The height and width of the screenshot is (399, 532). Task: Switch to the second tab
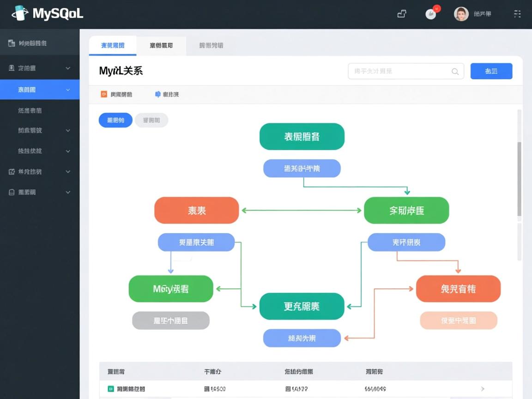pos(161,45)
